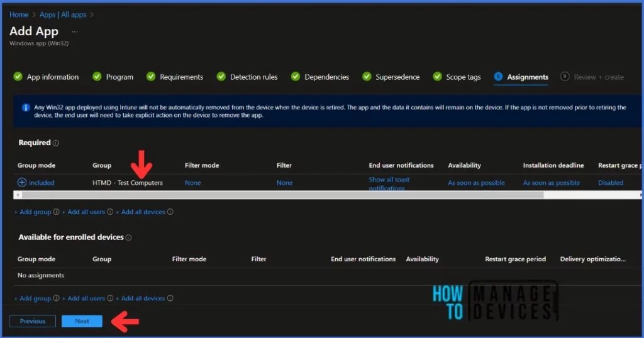This screenshot has height=338, width=644.
Task: Click info icon next to Available Add all users
Action: tap(110, 298)
